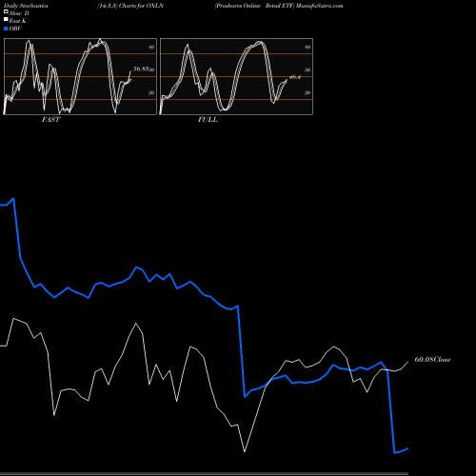Click the 20 axis label in FAST chart

(x=151, y=92)
